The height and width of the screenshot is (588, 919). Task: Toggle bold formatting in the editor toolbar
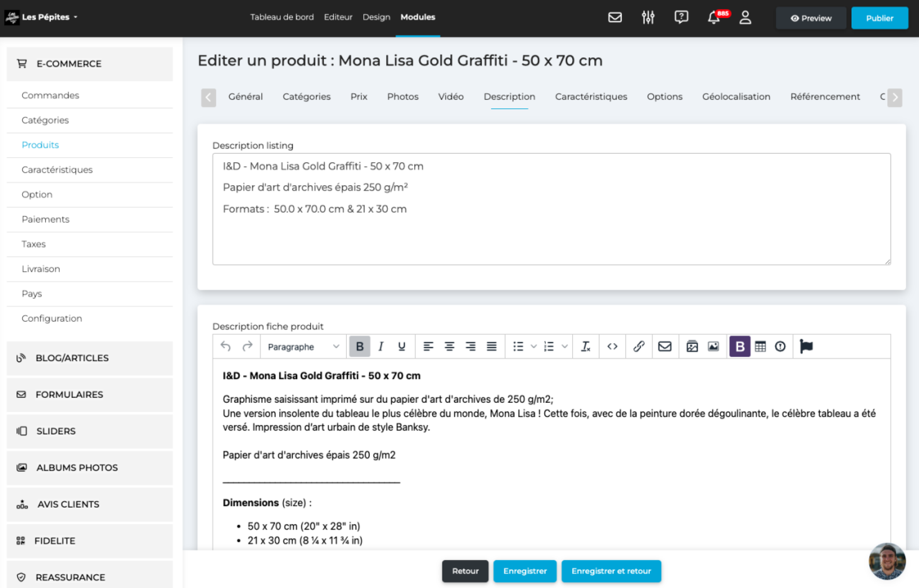[x=360, y=346]
